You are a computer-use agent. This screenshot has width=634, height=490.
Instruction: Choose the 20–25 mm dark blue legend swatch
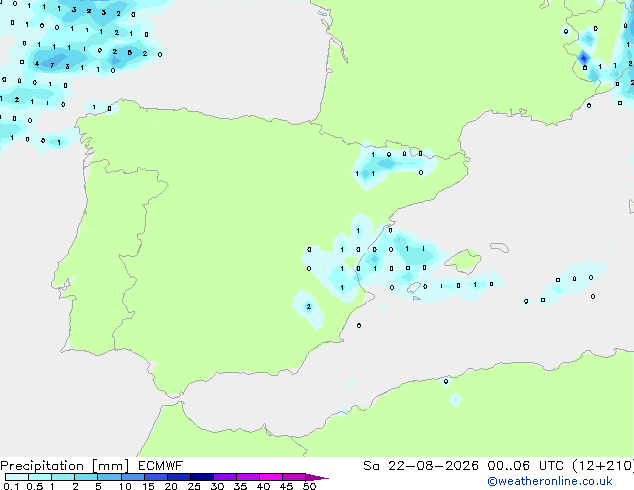tap(178, 477)
